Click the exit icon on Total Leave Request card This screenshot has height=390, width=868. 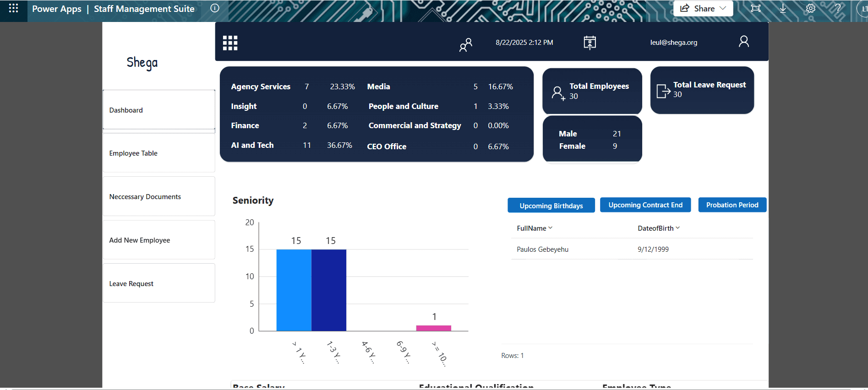coord(663,91)
